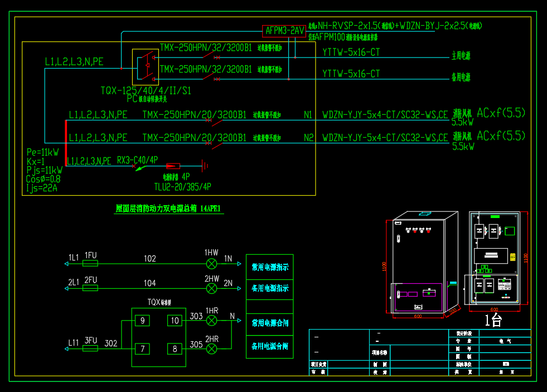547x392 pixels.
Task: Click the Kx=1 text
Action: click(36, 162)
